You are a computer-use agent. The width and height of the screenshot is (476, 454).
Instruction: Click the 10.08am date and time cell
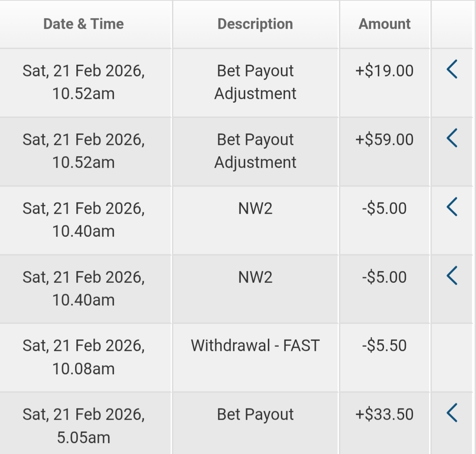84,357
